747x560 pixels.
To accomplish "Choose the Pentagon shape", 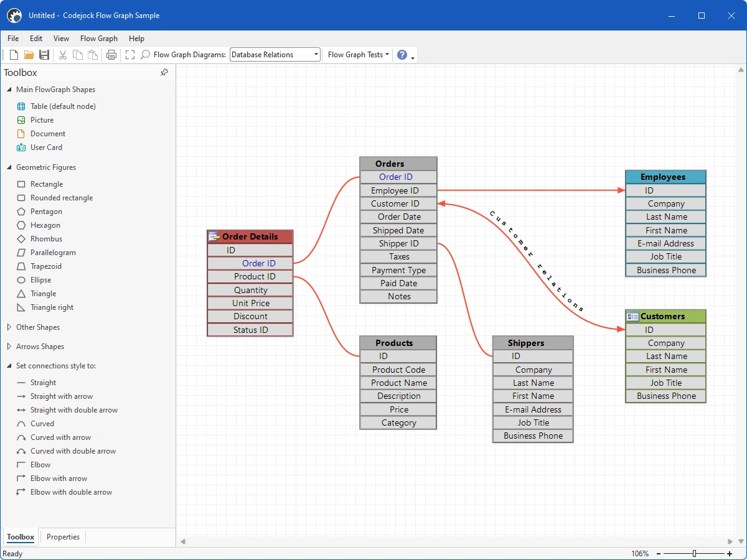I will click(46, 212).
